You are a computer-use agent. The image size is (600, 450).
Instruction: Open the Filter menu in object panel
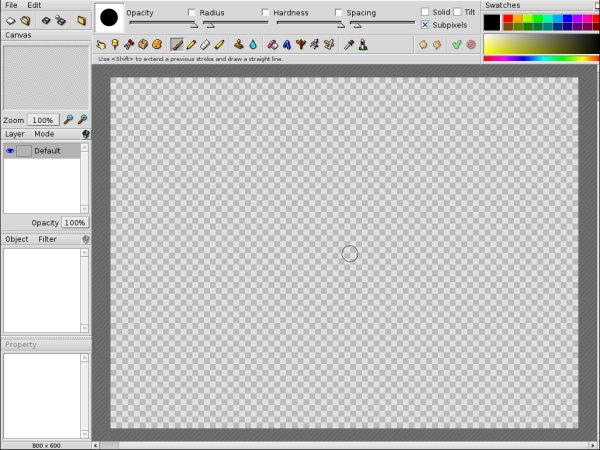pyautogui.click(x=47, y=239)
